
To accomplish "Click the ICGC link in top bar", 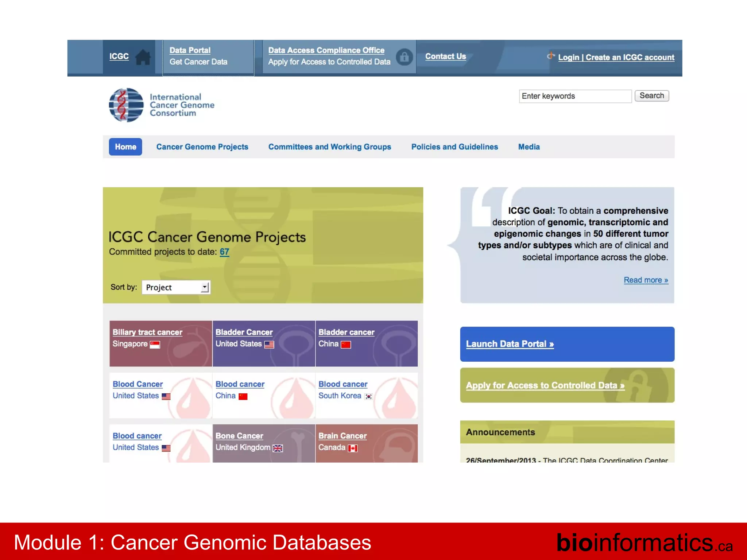I will point(119,57).
